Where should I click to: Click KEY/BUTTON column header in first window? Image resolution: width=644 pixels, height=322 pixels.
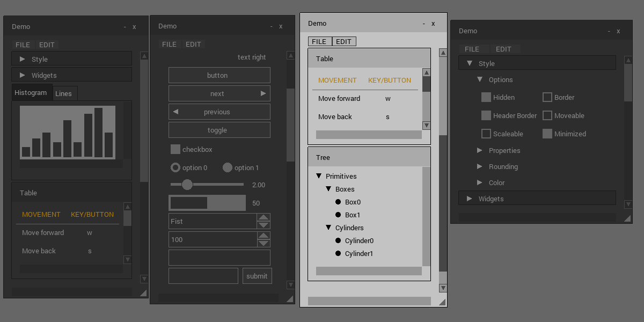[92, 215]
